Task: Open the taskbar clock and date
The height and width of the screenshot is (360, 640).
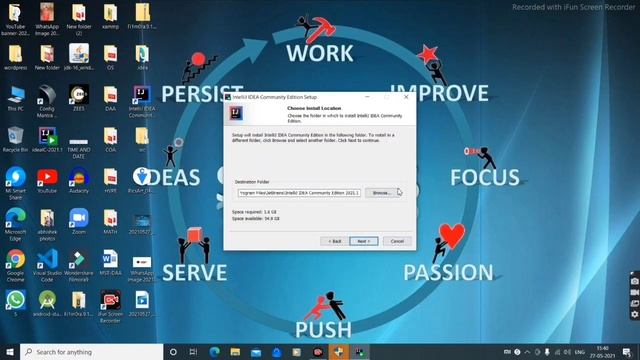Action: pyautogui.click(x=602, y=352)
